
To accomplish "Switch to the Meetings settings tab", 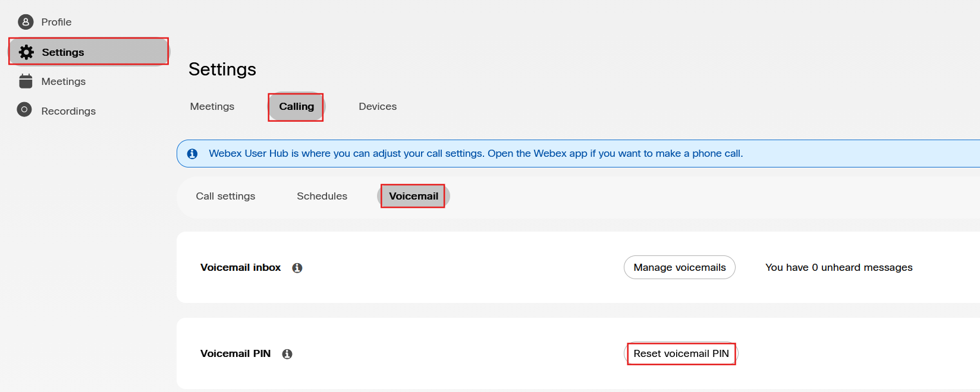I will (212, 106).
